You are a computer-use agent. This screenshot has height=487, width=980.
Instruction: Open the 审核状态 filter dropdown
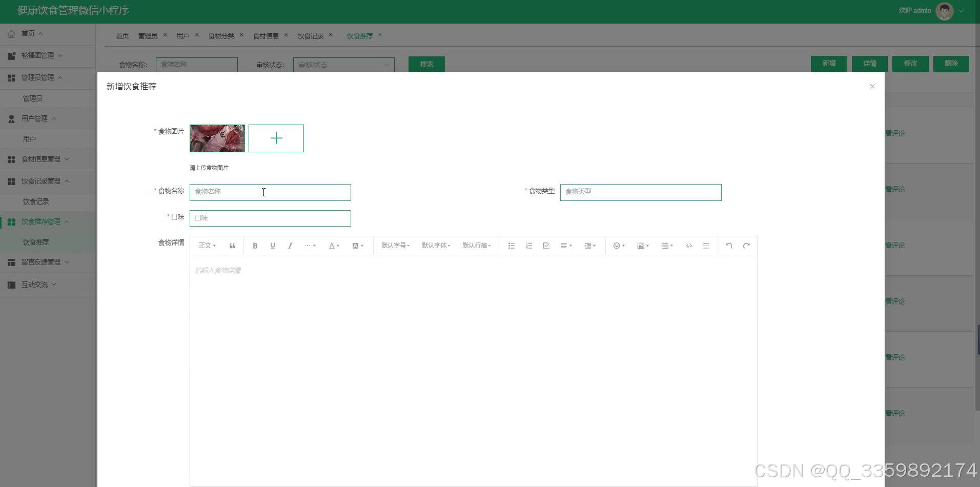tap(343, 65)
